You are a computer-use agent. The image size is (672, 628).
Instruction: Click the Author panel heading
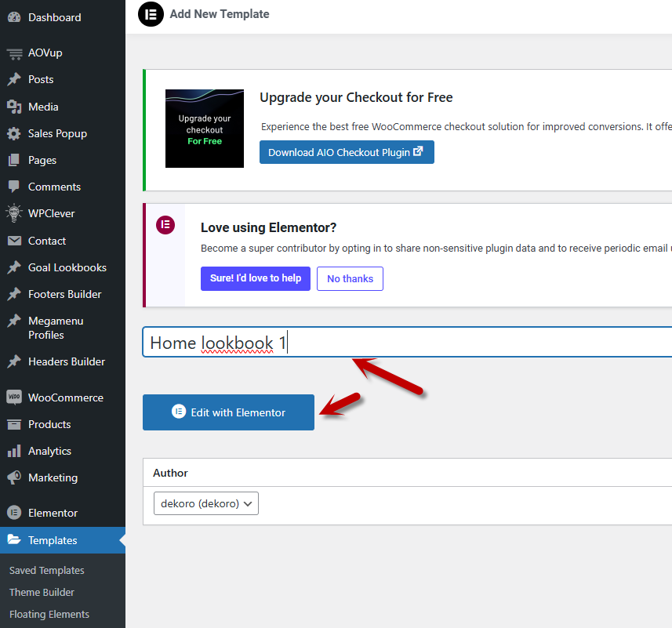click(170, 473)
